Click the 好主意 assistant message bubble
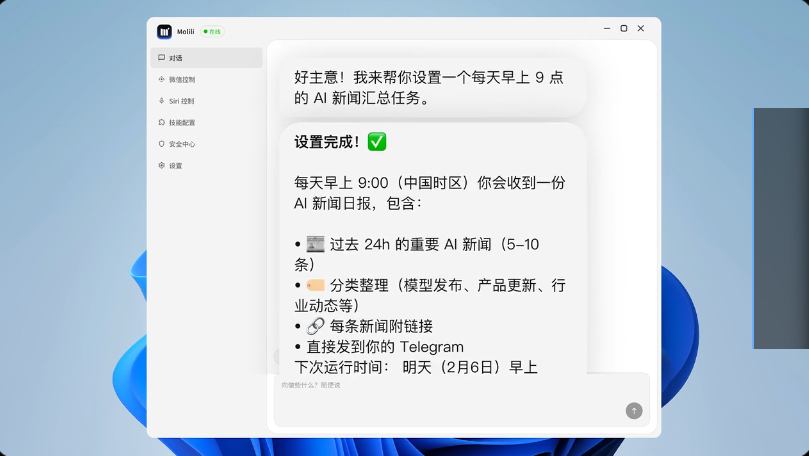This screenshot has height=456, width=809. click(432, 87)
